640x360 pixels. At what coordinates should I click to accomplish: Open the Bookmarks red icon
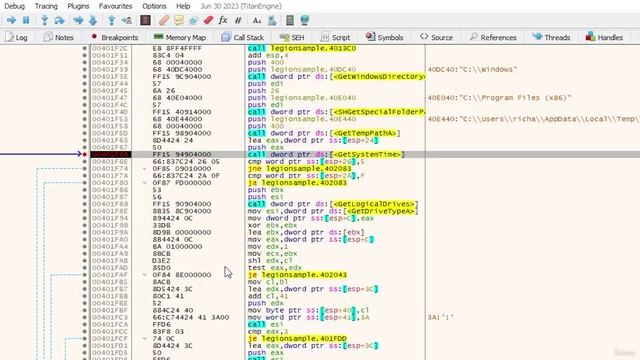pyautogui.click(x=208, y=20)
